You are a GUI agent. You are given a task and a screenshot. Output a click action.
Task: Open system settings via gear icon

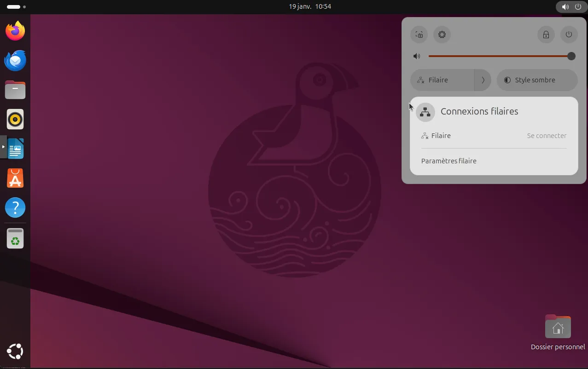tap(442, 35)
